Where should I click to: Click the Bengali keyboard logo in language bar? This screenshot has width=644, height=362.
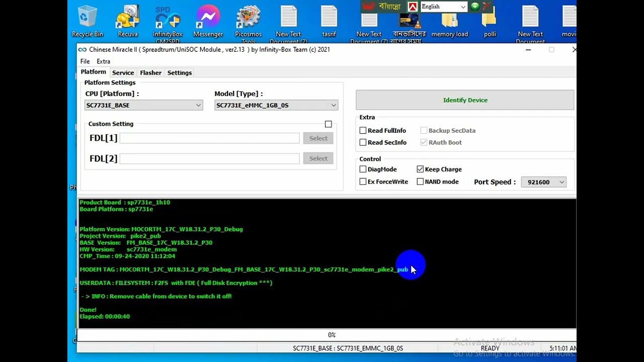click(x=382, y=7)
